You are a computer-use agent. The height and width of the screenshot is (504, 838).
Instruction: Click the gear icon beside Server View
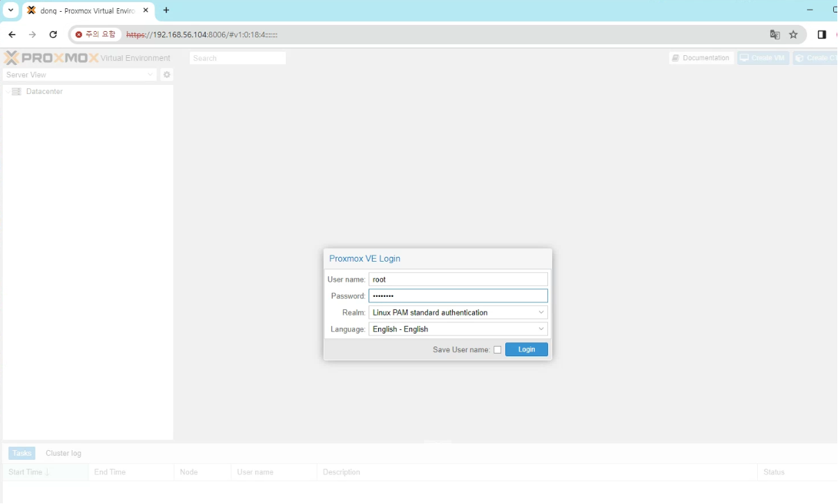pyautogui.click(x=166, y=75)
